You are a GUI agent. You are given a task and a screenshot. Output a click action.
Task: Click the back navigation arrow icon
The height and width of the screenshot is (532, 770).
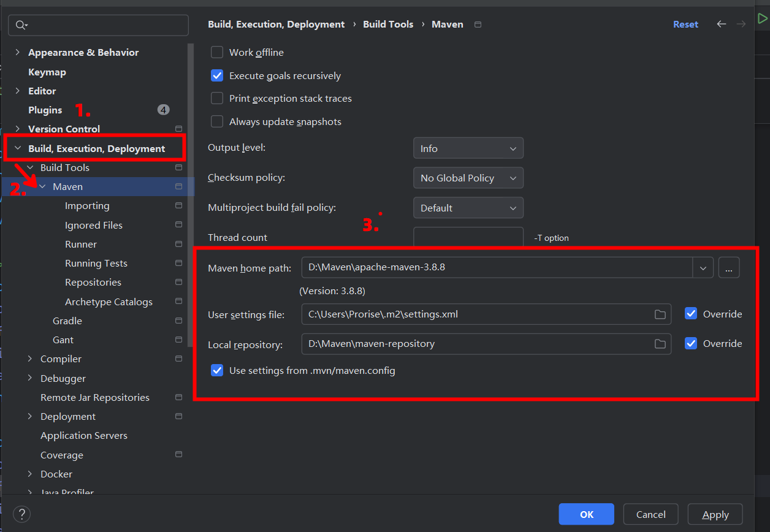pyautogui.click(x=722, y=24)
